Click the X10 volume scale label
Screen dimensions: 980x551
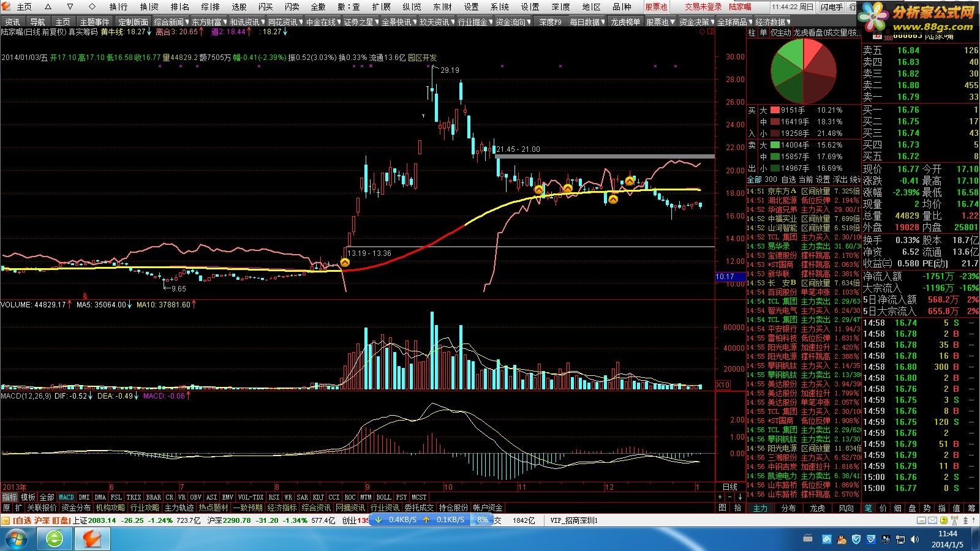[723, 384]
